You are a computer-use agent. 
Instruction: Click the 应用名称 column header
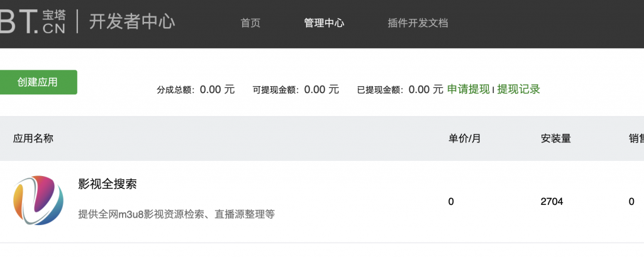point(33,139)
